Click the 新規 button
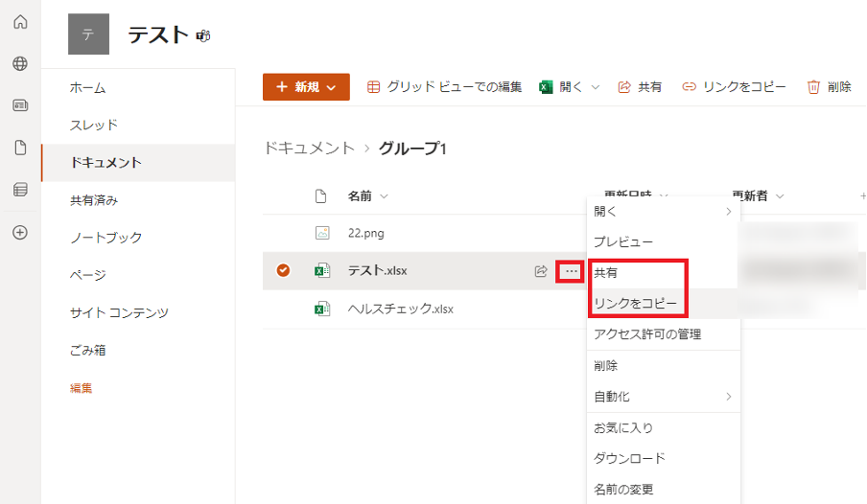The width and height of the screenshot is (867, 504). [x=306, y=87]
